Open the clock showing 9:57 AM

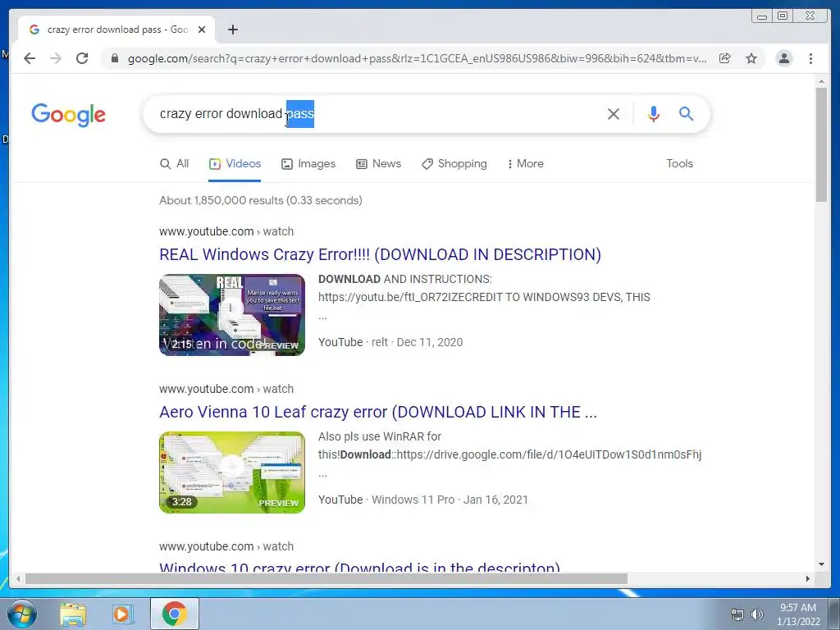point(798,614)
